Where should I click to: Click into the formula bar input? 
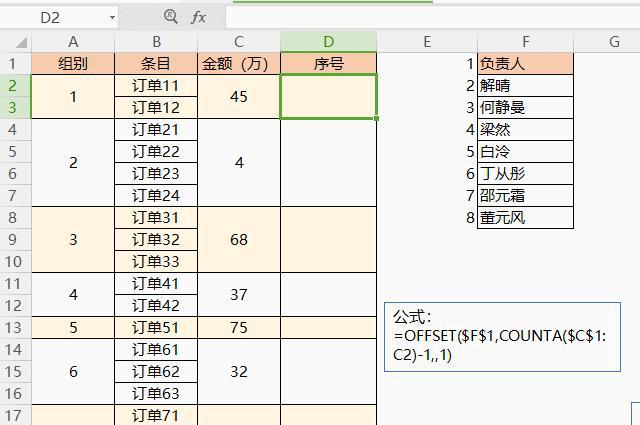tap(433, 18)
